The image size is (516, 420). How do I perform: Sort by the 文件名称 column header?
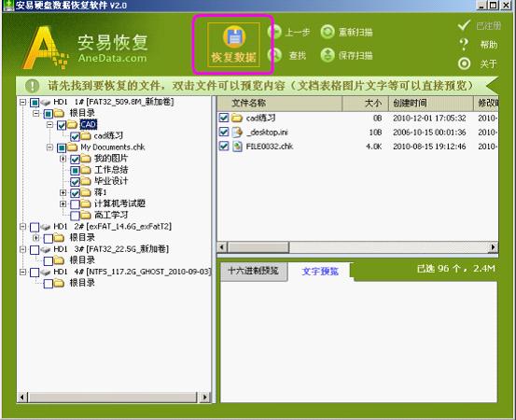[279, 104]
